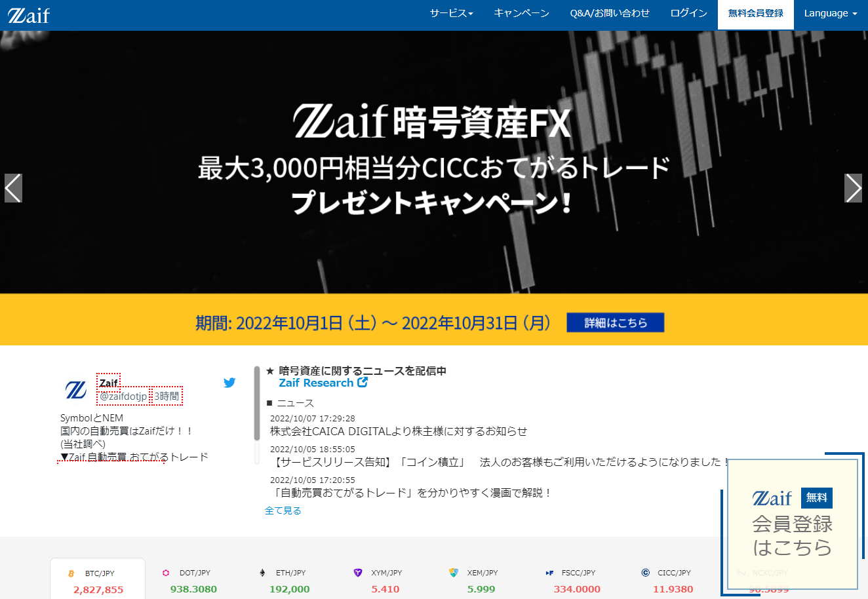Select the Bitcoin BTC/JPY ticker icon

click(72, 572)
